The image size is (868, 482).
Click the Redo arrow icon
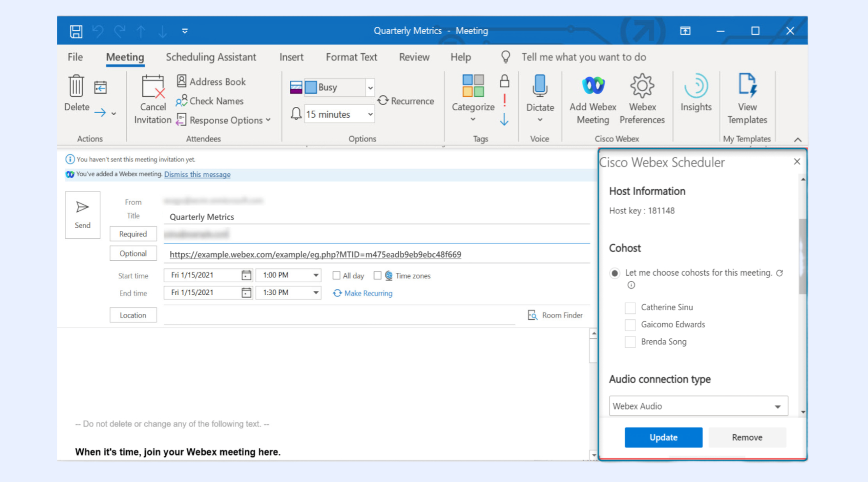[119, 31]
